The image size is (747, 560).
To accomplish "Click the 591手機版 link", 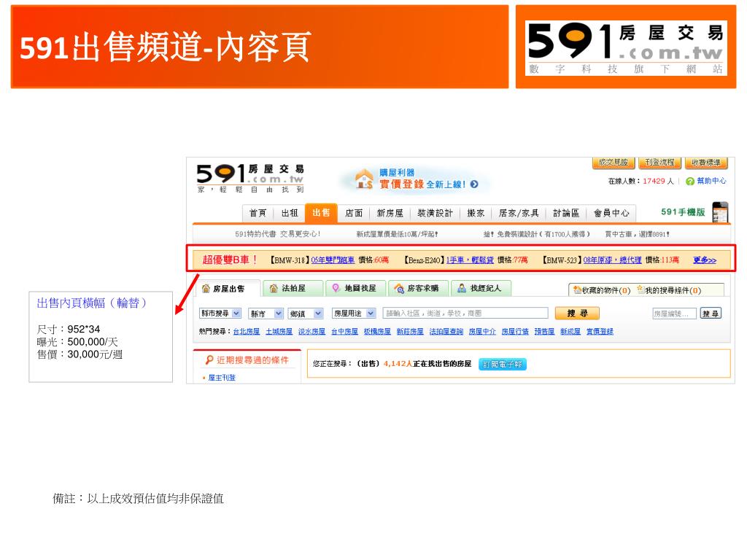I will pyautogui.click(x=683, y=212).
